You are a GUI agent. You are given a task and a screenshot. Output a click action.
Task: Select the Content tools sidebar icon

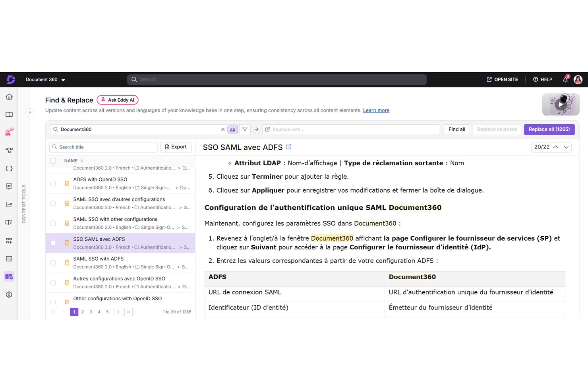[x=9, y=276]
